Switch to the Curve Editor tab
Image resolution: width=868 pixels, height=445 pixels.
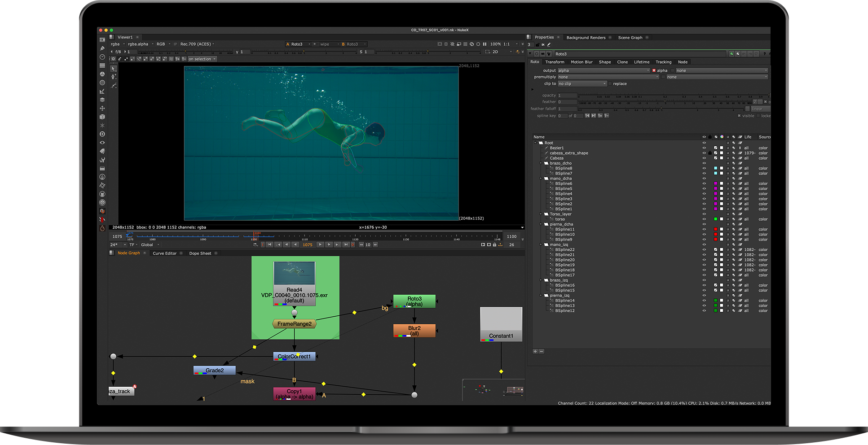click(164, 253)
